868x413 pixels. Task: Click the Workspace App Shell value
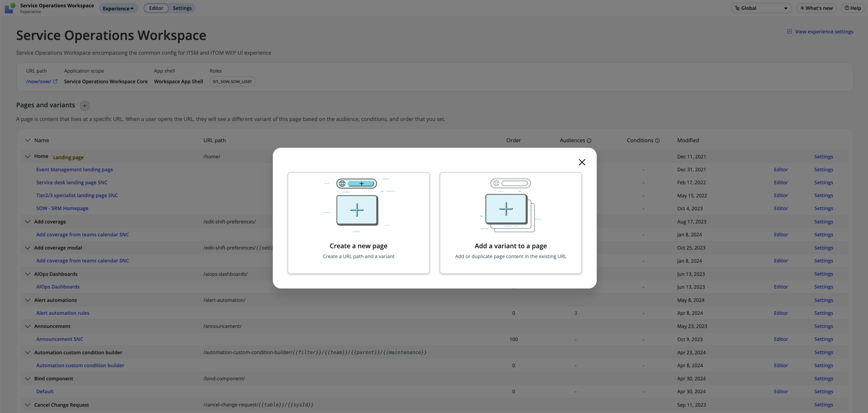point(179,81)
